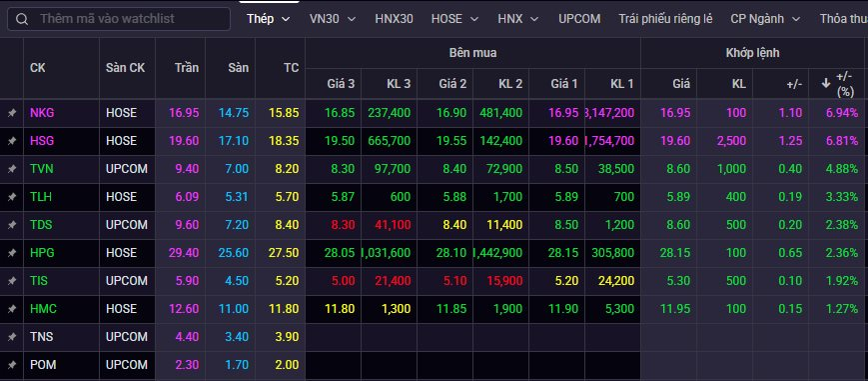This screenshot has width=868, height=381.
Task: Focus the Thêm mã vào watchlist field
Action: point(119,19)
